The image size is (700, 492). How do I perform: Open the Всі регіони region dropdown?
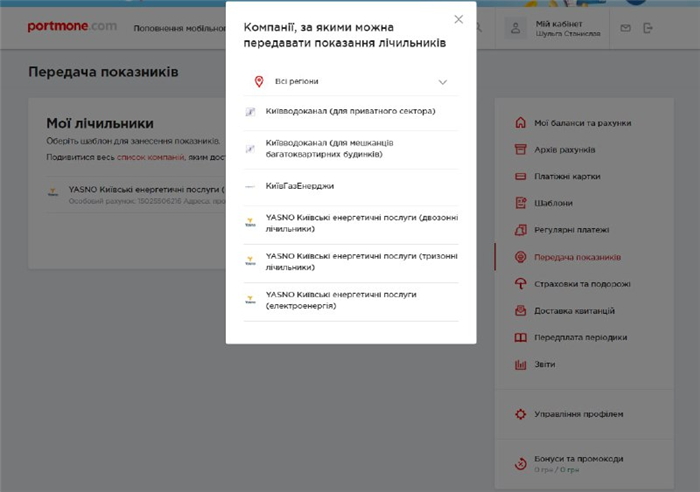click(351, 82)
